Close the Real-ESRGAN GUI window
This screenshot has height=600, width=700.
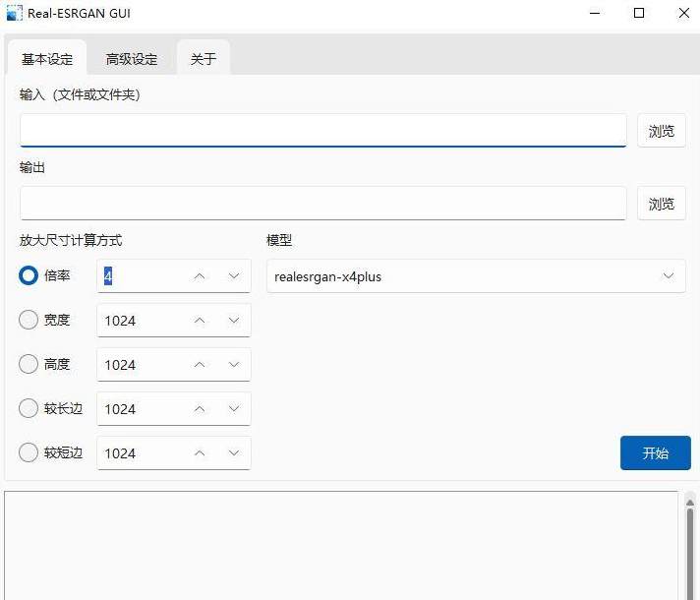coord(683,13)
